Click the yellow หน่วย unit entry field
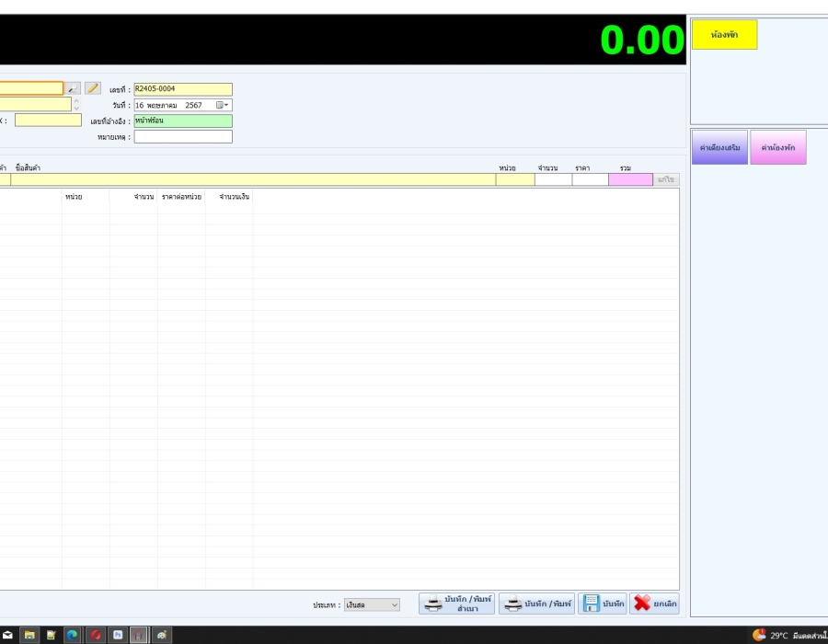Screen dimensions: 828x644 click(515, 179)
